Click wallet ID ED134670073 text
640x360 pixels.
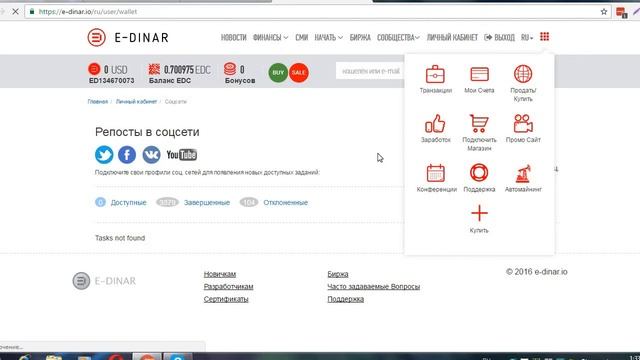click(x=111, y=81)
